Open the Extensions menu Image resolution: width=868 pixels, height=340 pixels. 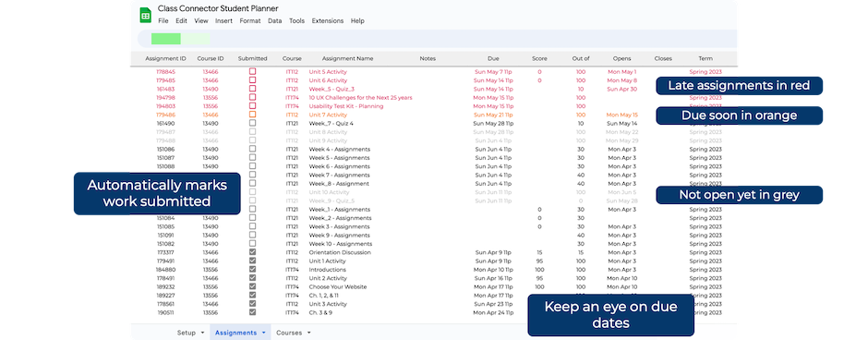click(327, 21)
